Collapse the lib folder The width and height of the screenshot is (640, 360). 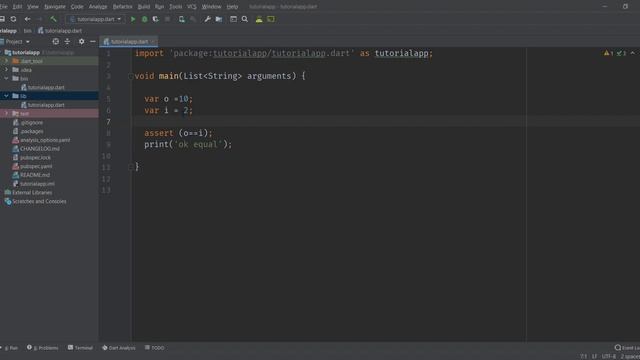tap(6, 96)
